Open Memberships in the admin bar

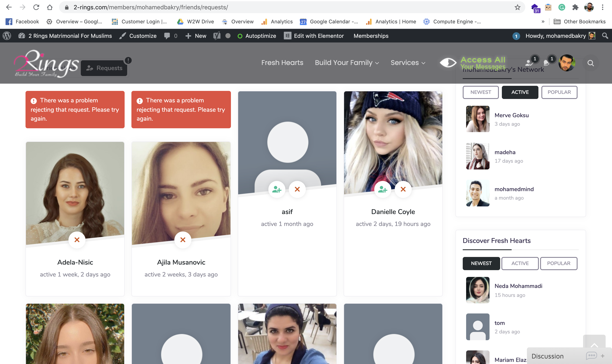tap(371, 36)
